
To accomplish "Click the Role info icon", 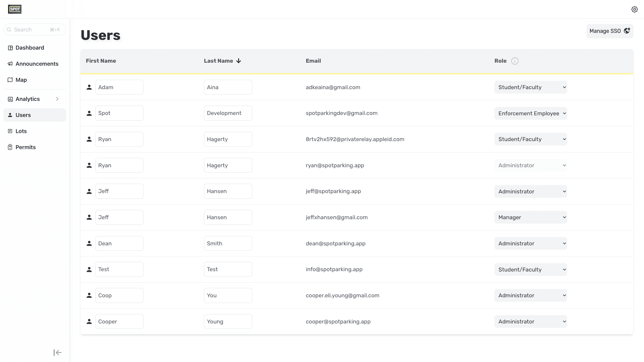I will click(x=515, y=61).
